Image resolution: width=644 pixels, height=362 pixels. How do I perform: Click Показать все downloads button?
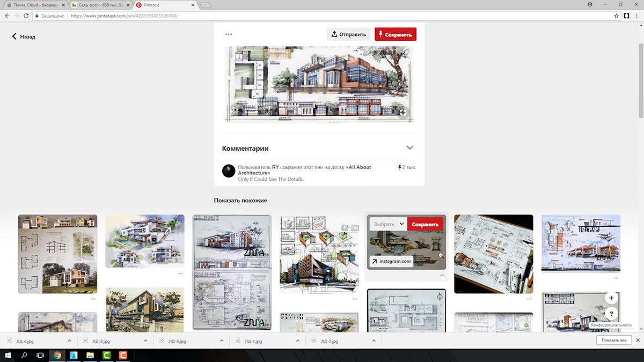pyautogui.click(x=613, y=341)
